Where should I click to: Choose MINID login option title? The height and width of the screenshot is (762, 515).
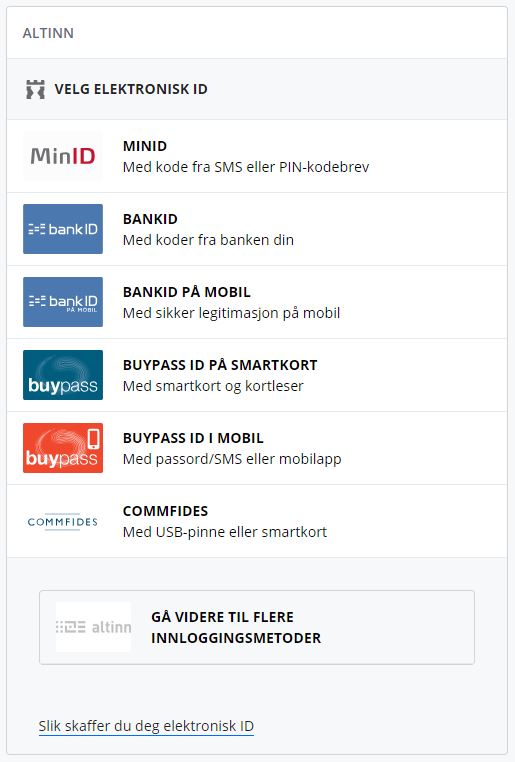145,146
